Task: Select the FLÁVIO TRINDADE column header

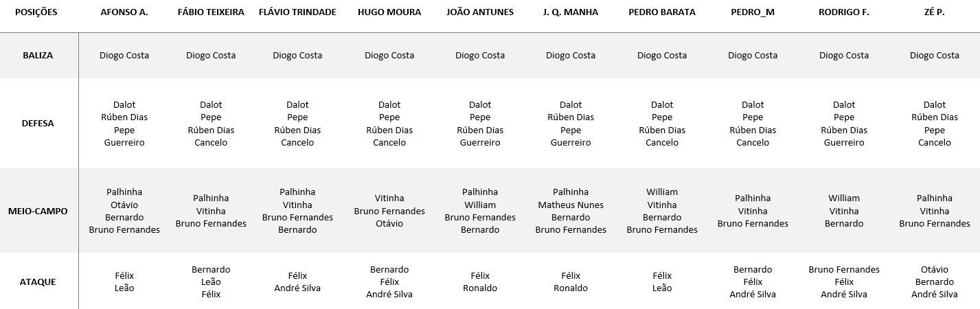Action: tap(297, 12)
